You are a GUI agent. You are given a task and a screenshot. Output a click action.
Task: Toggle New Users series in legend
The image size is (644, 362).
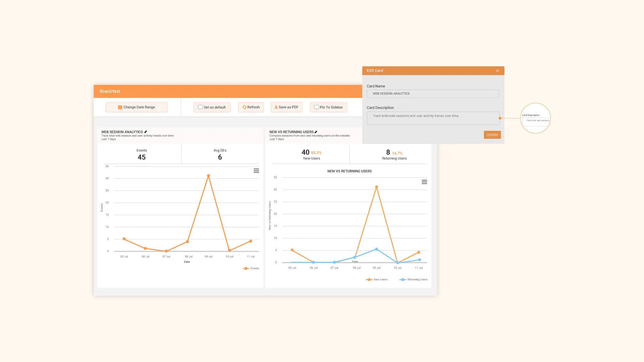tap(377, 280)
